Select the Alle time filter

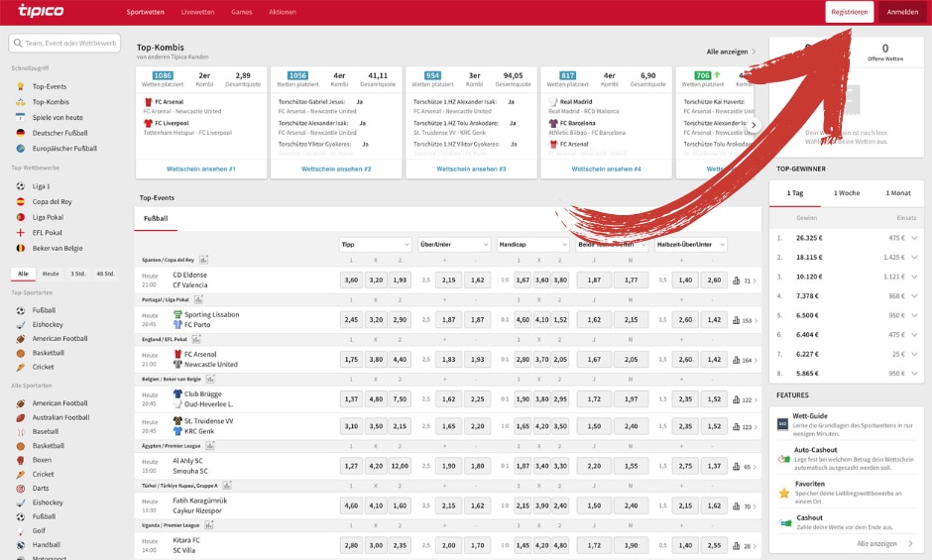[x=23, y=274]
